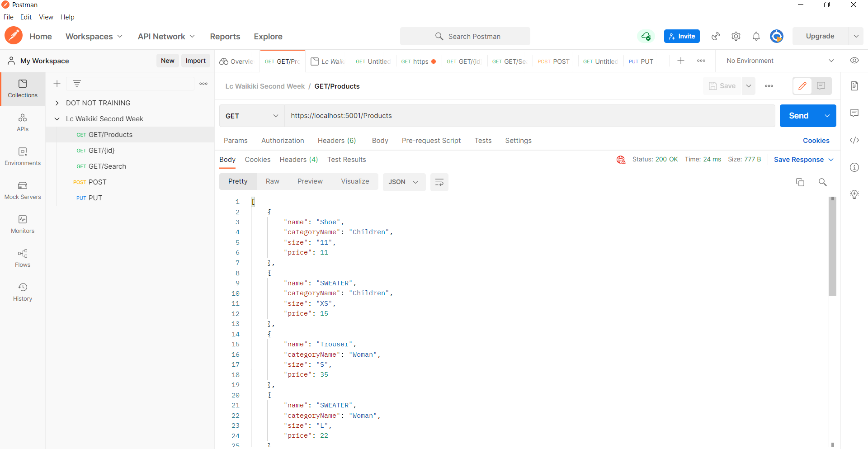Image resolution: width=868 pixels, height=449 pixels.
Task: Click the Send button
Action: [x=798, y=116]
